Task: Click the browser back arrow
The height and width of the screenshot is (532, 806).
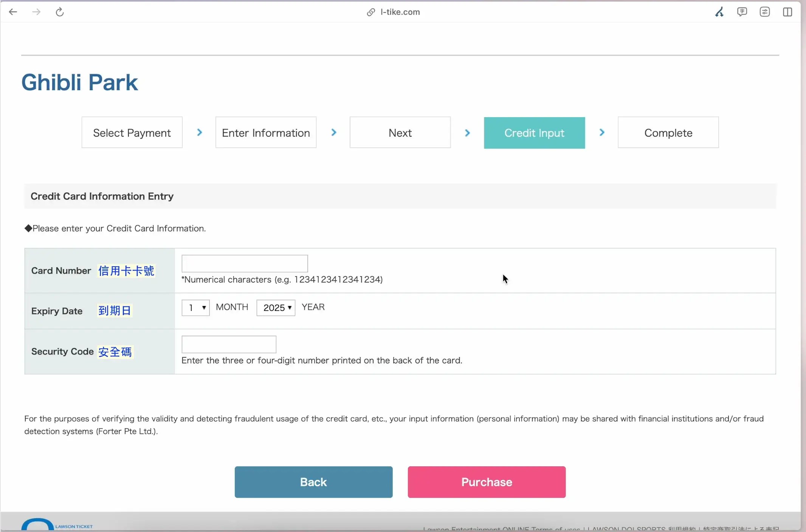Action: point(13,12)
